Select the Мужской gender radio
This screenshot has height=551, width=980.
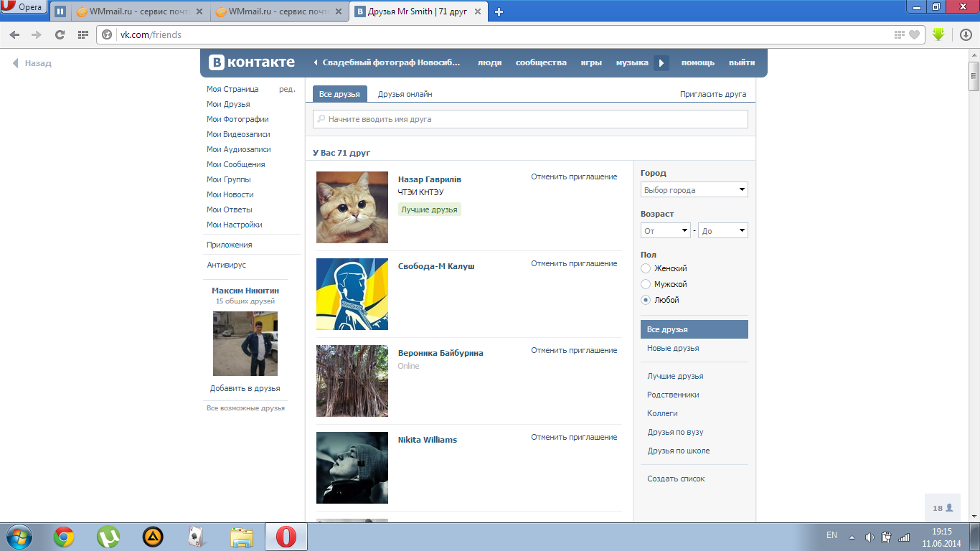646,284
